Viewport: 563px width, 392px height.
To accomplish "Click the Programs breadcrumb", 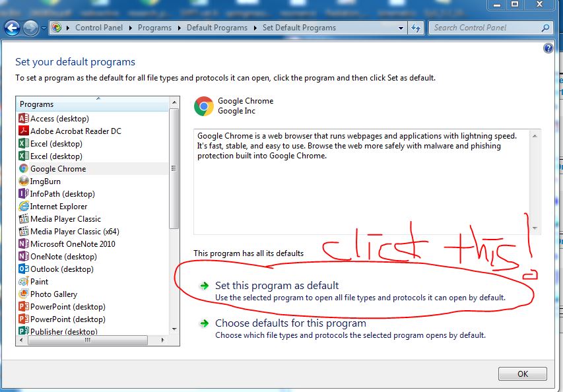I will tap(154, 28).
